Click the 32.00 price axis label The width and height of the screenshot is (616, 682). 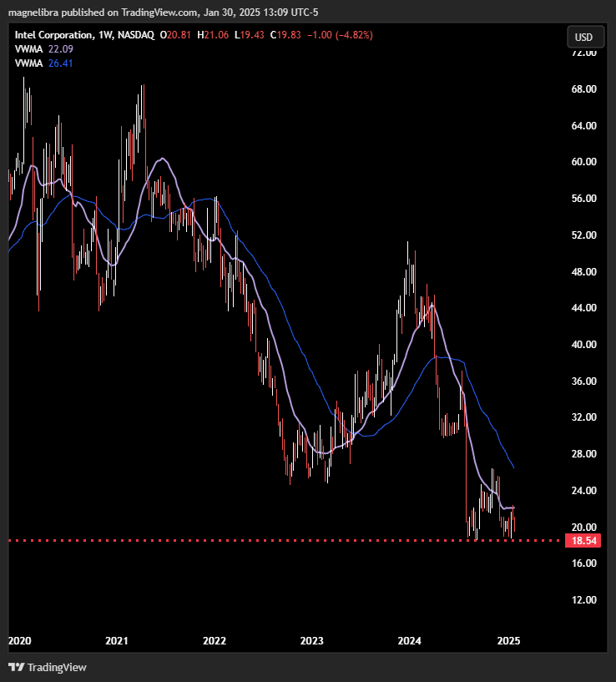coord(583,417)
